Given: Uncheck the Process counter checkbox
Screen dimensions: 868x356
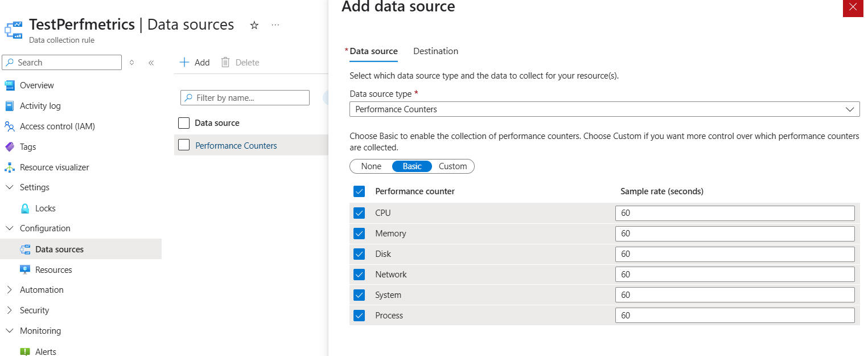Looking at the screenshot, I should 359,316.
